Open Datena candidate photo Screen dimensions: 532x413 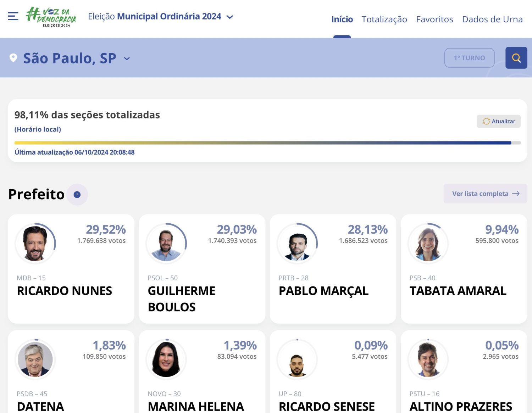click(x=35, y=359)
